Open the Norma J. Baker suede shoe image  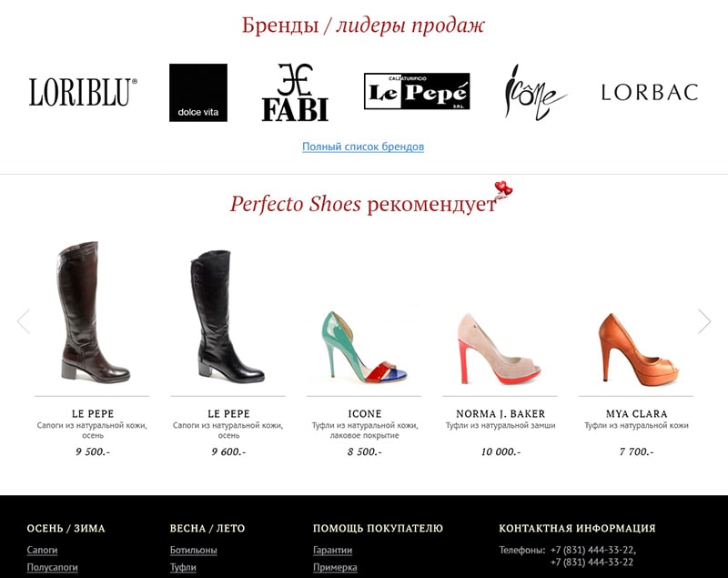[499, 349]
